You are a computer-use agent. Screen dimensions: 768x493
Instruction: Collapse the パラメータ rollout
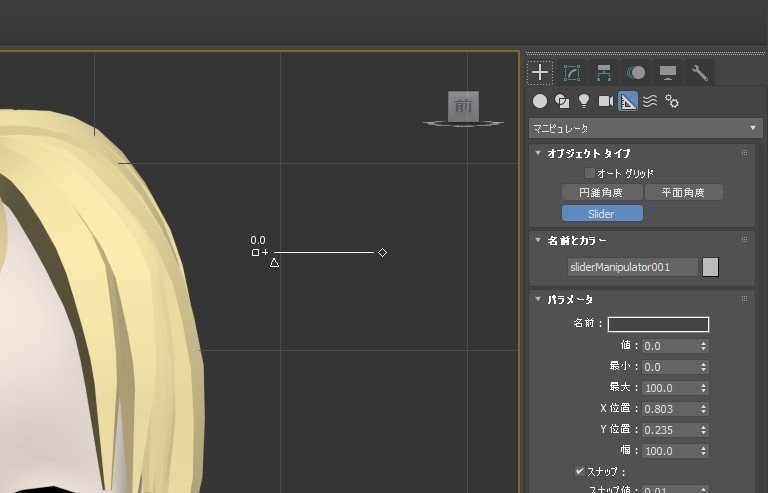tap(538, 299)
